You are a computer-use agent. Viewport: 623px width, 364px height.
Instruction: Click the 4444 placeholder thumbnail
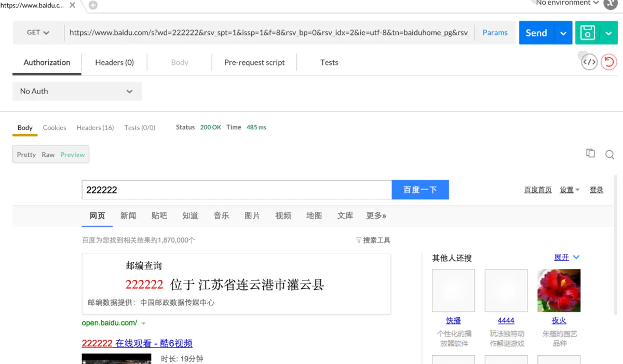coord(506,290)
